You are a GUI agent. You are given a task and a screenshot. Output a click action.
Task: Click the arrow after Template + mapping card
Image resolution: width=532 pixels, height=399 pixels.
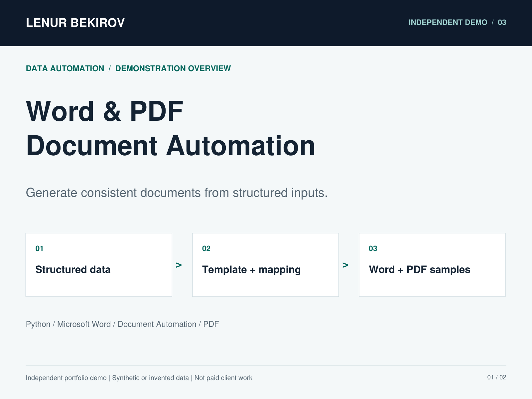pos(345,265)
